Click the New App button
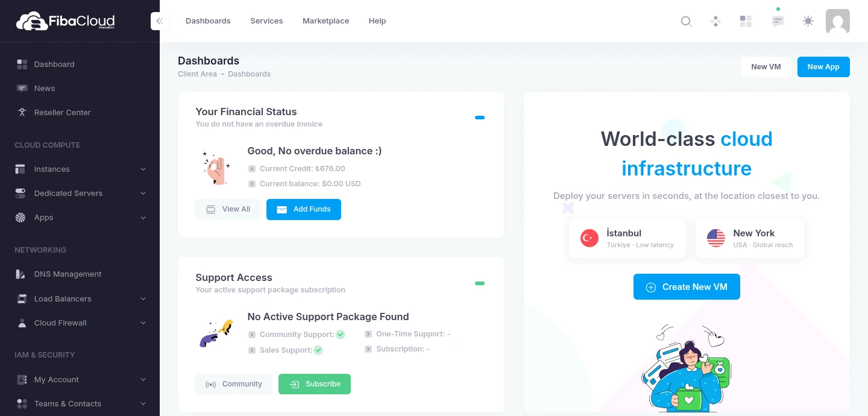Image resolution: width=868 pixels, height=416 pixels. point(823,67)
